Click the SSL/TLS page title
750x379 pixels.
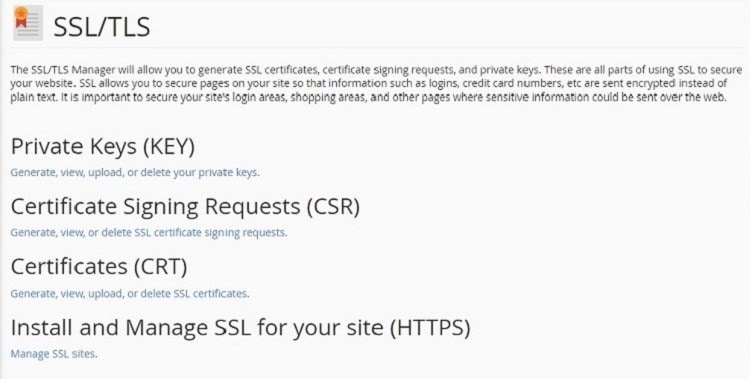(x=102, y=27)
